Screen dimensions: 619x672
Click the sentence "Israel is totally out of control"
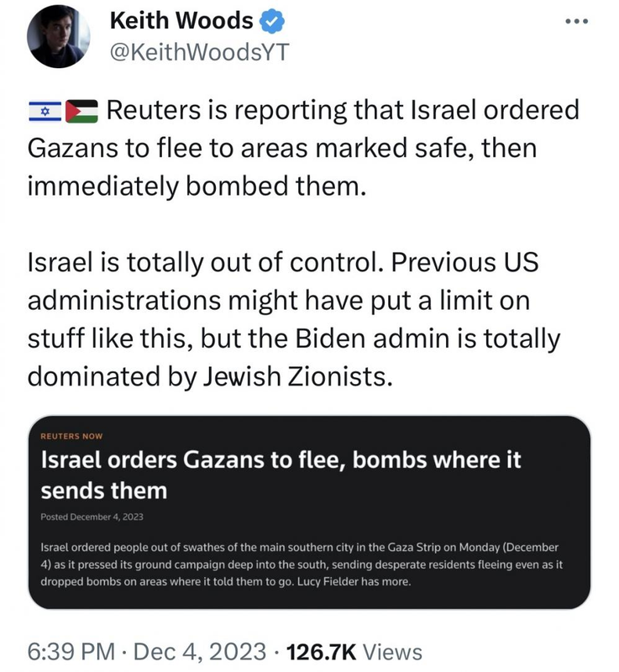199,262
